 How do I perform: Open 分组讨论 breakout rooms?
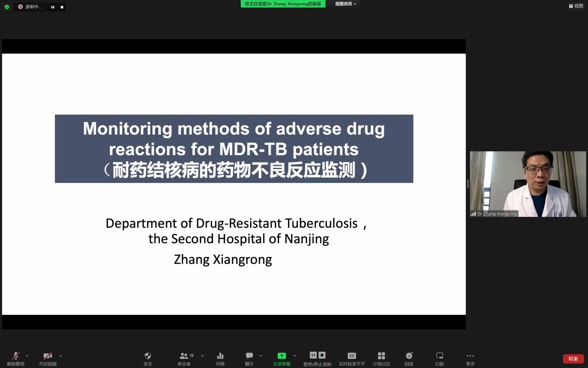pos(382,359)
